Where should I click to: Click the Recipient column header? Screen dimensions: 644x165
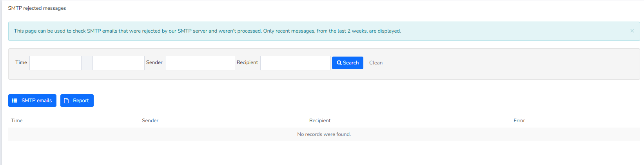pos(320,121)
